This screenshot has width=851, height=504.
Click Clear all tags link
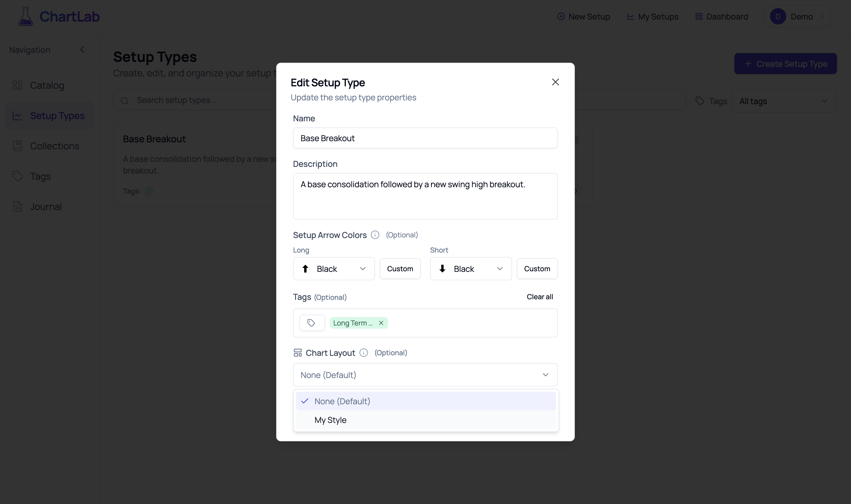coord(540,297)
